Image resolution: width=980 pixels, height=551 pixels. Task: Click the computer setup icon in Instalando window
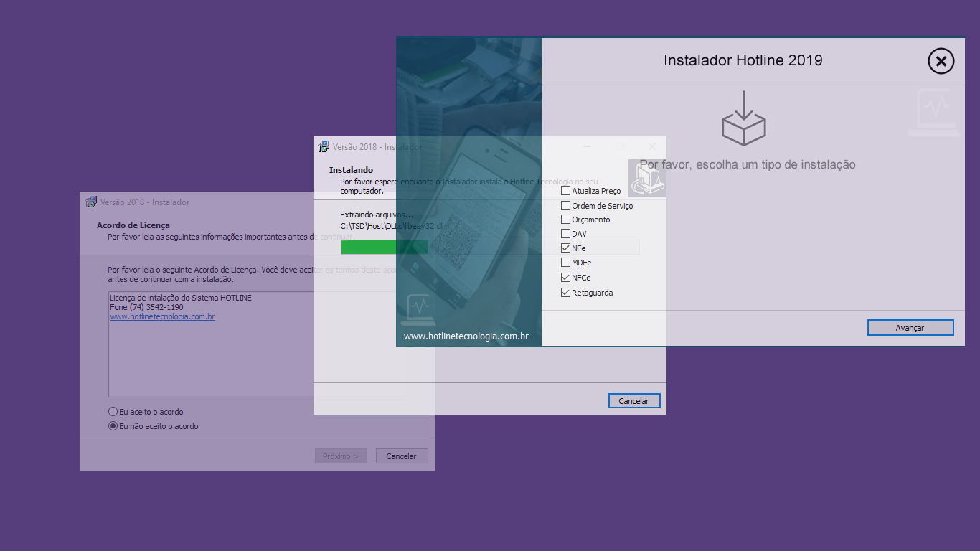coord(647,178)
